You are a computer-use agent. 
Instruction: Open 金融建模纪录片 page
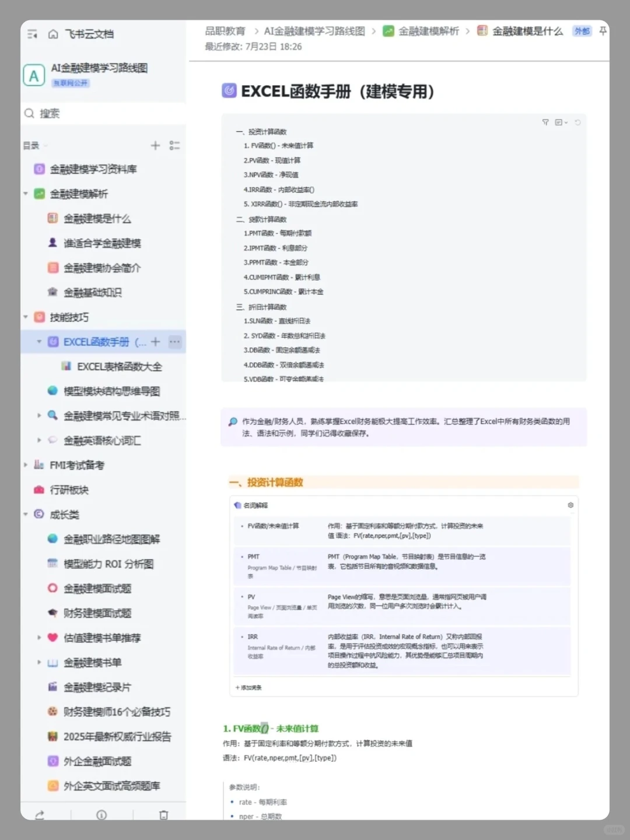click(x=97, y=687)
